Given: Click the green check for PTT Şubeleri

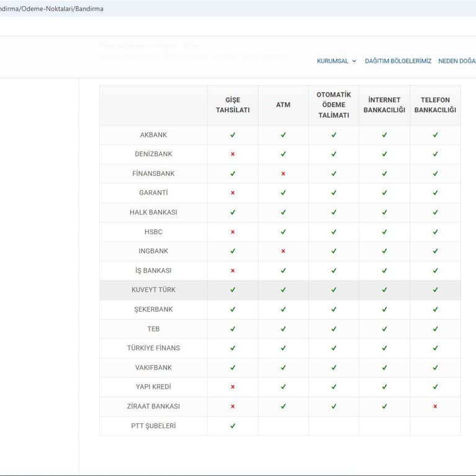Looking at the screenshot, I should [x=232, y=426].
